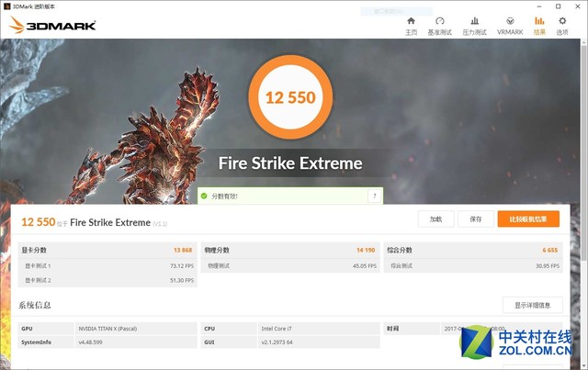
Task: Click the 显卡测试 1 73.12 FPS row
Action: pyautogui.click(x=107, y=265)
